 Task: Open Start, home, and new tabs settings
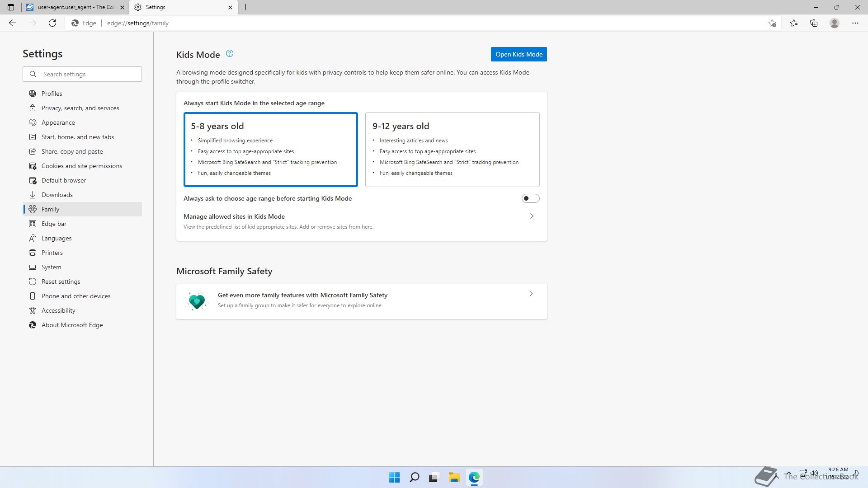point(82,137)
